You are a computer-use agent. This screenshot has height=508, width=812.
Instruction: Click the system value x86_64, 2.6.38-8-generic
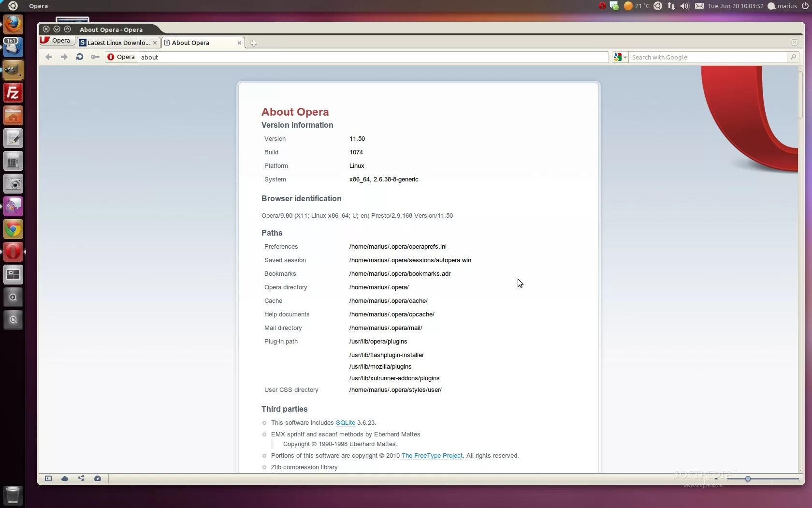coord(384,179)
